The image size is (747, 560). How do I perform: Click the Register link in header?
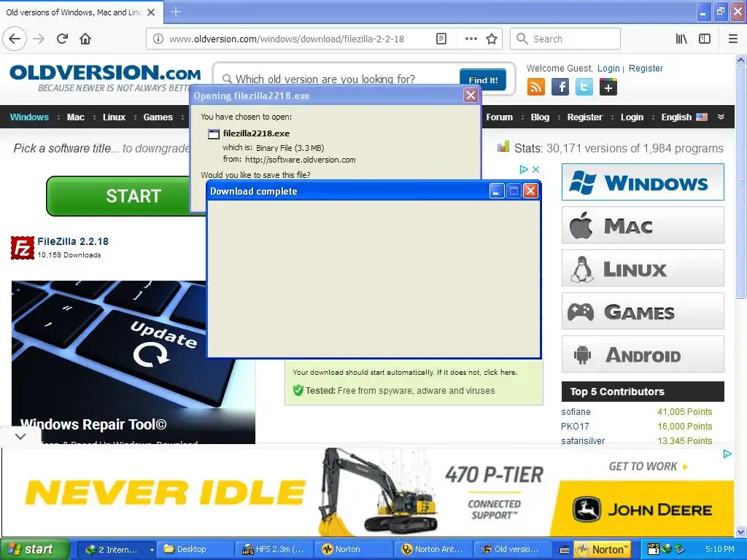tap(646, 68)
